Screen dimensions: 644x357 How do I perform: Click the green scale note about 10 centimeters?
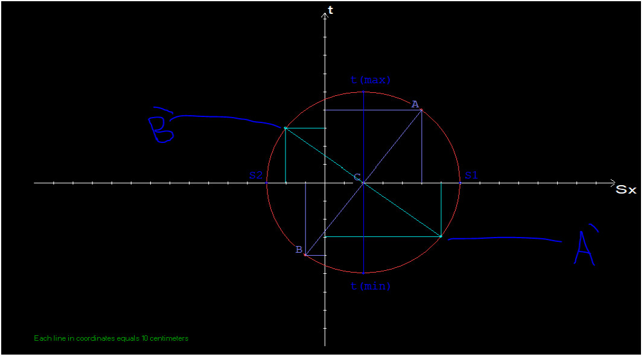click(x=111, y=338)
